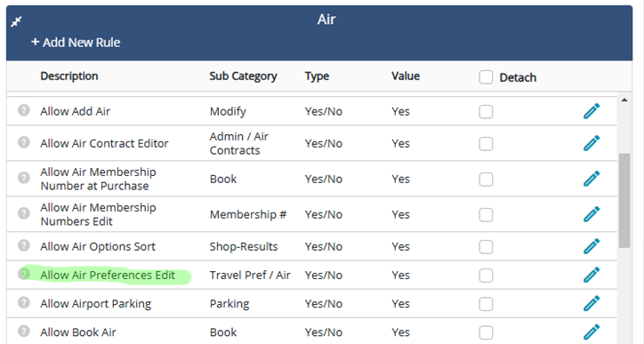Toggle Detach for Allow Air Options Sort
The height and width of the screenshot is (344, 644).
click(486, 247)
